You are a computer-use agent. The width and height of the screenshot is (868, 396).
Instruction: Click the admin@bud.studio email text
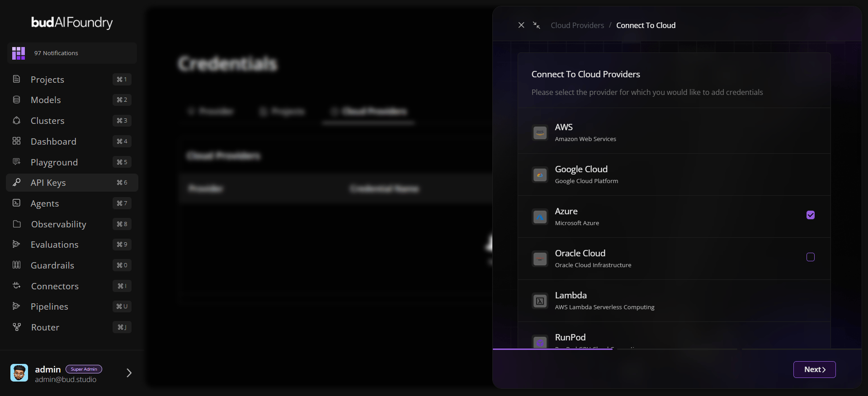(66, 380)
